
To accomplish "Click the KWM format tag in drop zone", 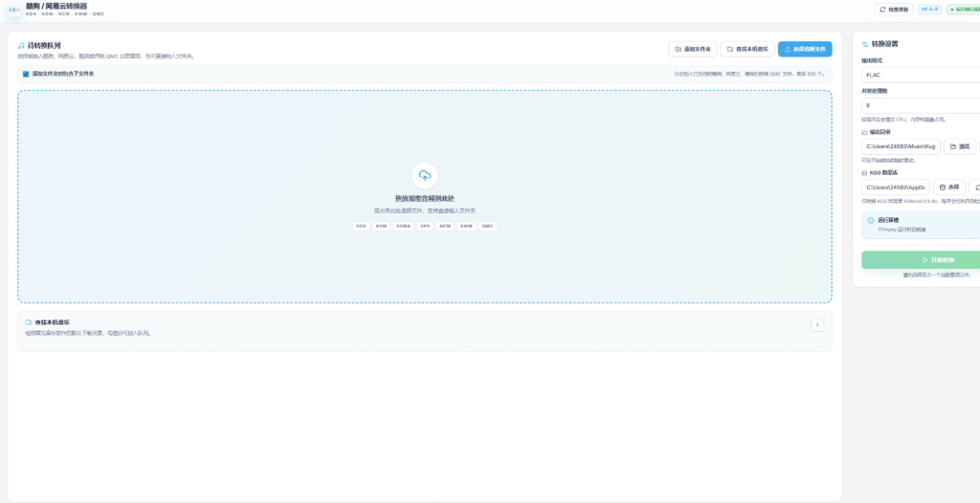I will tap(466, 227).
